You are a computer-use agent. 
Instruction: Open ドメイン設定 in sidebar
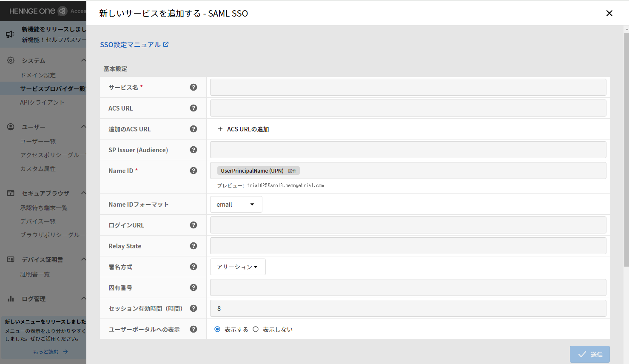pos(38,75)
